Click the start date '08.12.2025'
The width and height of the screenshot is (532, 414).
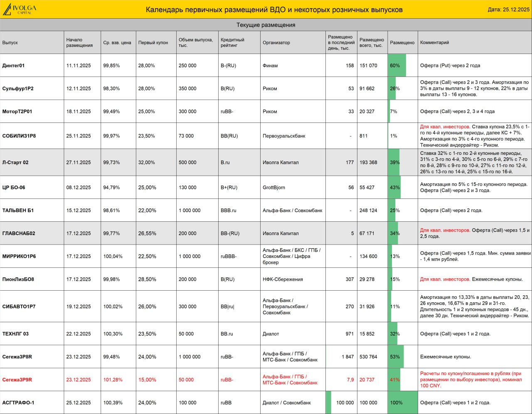pos(79,187)
